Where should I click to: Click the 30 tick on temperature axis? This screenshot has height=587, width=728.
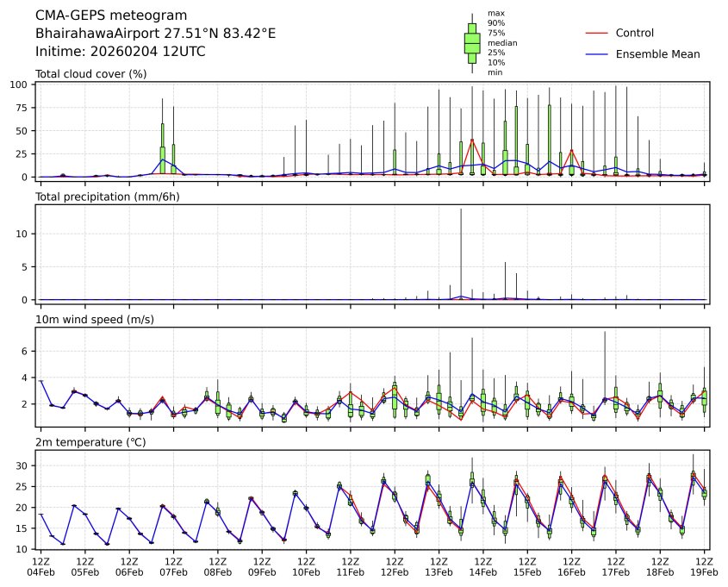pos(25,465)
